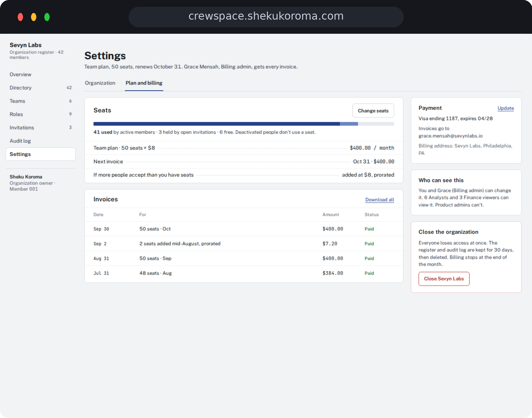Click '41 used' seat count text
Viewport: 532px width, 418px height.
tap(103, 132)
